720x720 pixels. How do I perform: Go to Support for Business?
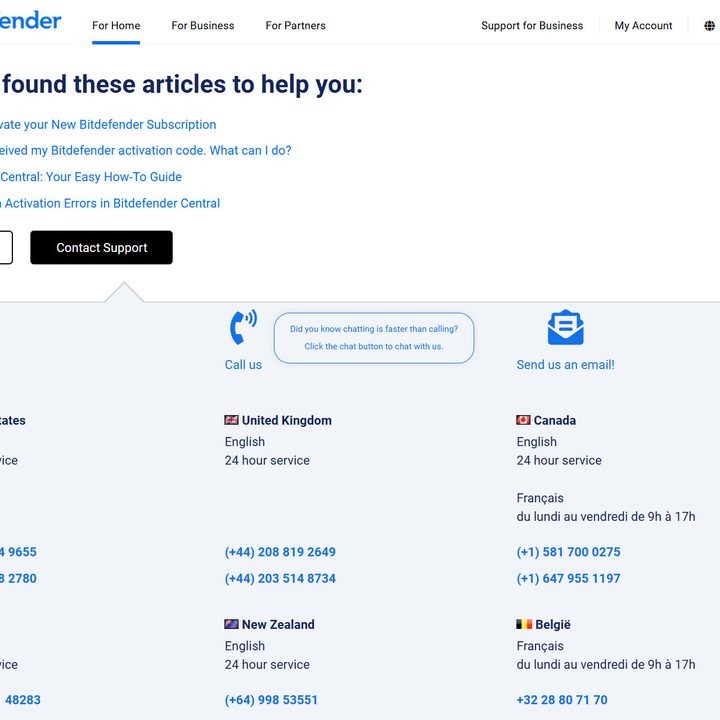click(532, 26)
